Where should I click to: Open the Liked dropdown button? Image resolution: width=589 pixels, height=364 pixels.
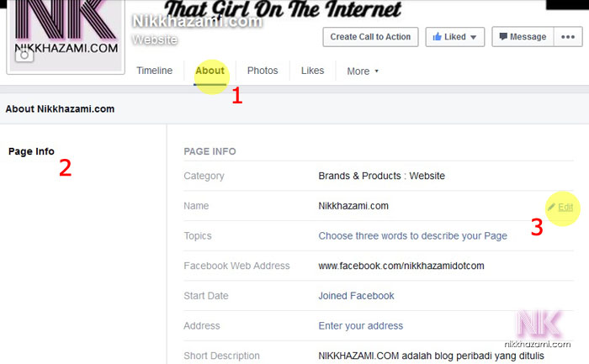click(455, 37)
